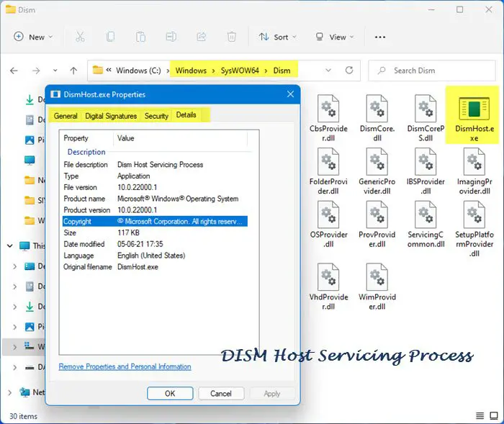This screenshot has width=504, height=424.
Task: Open recent locations dropdown arrow
Action: click(x=55, y=71)
